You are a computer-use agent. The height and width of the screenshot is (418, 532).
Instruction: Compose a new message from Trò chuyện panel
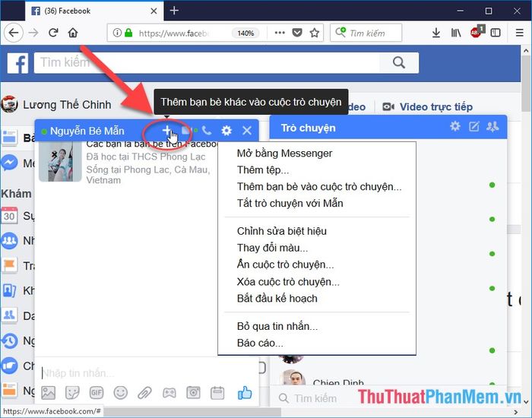[473, 127]
